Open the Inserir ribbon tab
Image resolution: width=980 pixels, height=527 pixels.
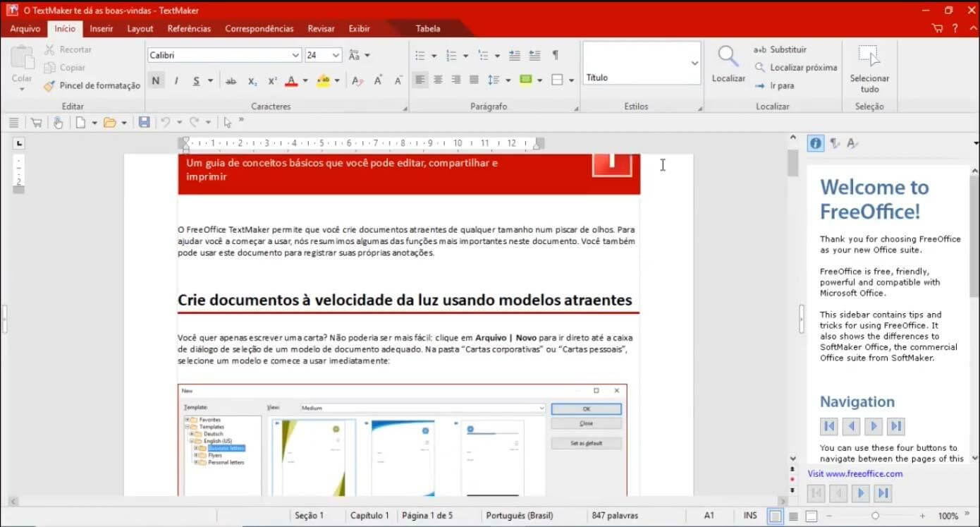102,29
